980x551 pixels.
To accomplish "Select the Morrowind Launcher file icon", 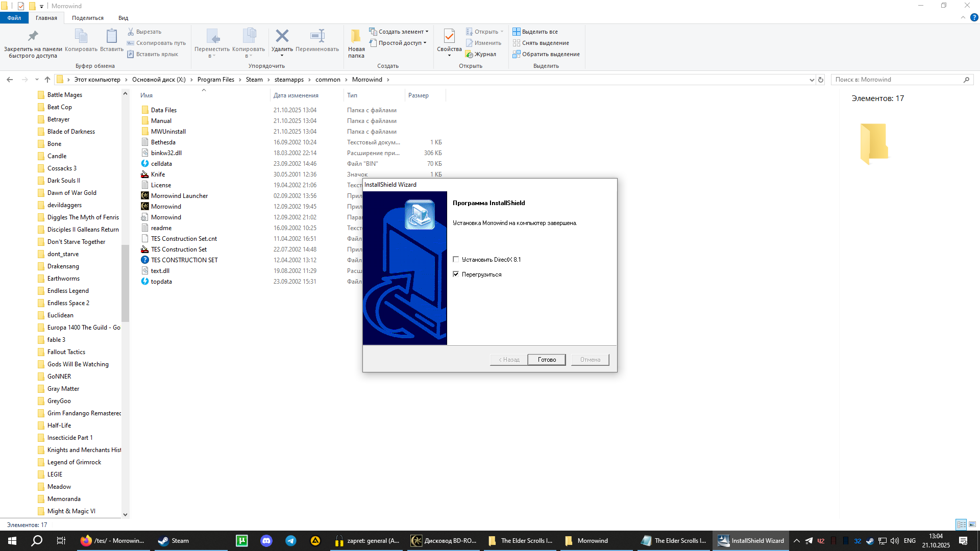I will tap(145, 196).
